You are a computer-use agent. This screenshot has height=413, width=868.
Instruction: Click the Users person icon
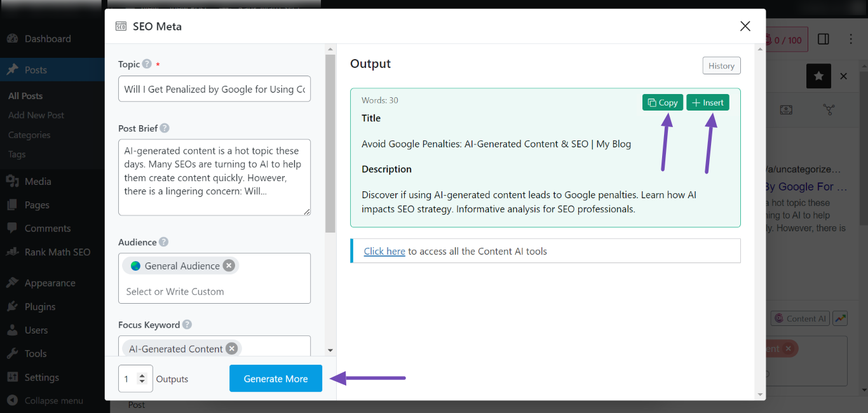coord(12,330)
